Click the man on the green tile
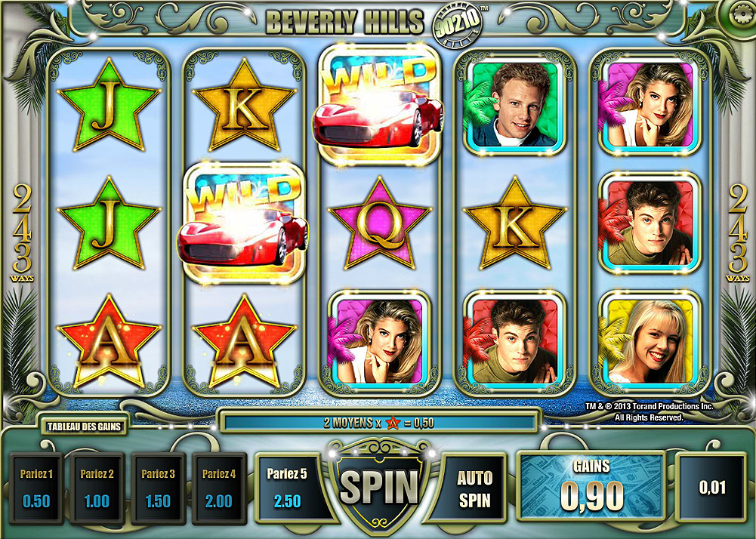 click(x=514, y=104)
